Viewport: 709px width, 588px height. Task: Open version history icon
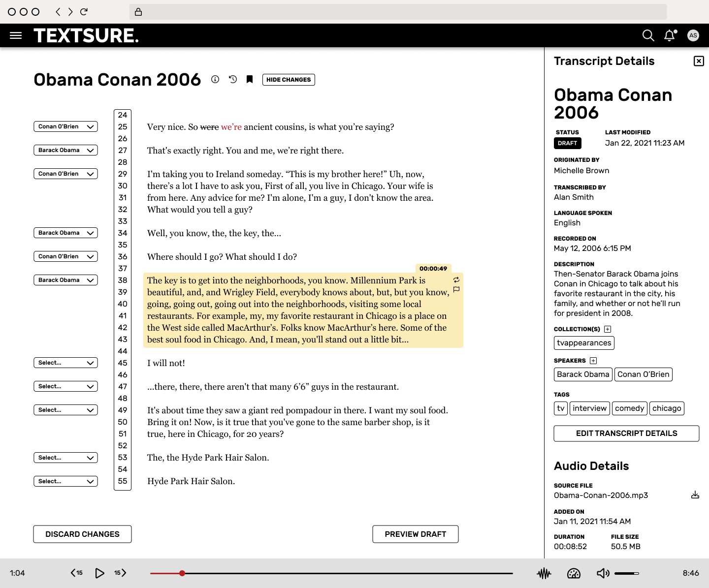(233, 79)
